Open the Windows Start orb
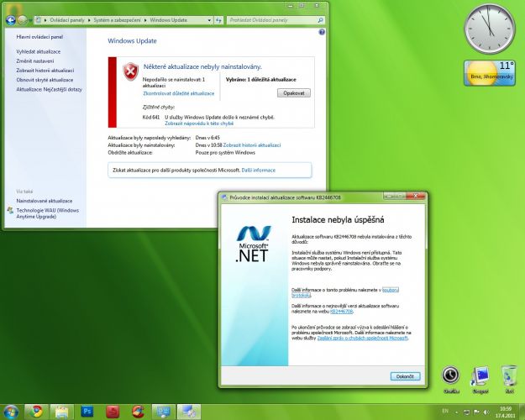The height and width of the screenshot is (420, 525). 11,412
